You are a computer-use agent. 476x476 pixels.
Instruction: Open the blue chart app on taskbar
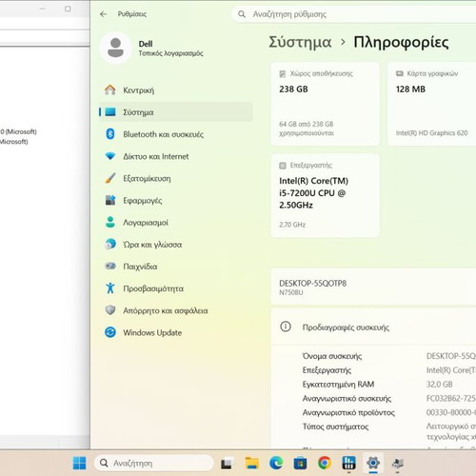coord(348,463)
